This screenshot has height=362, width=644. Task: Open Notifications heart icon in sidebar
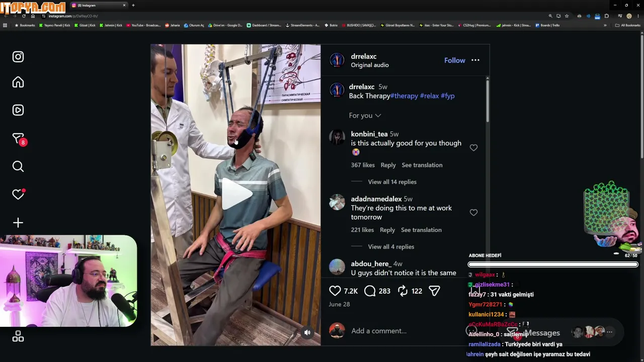(18, 194)
